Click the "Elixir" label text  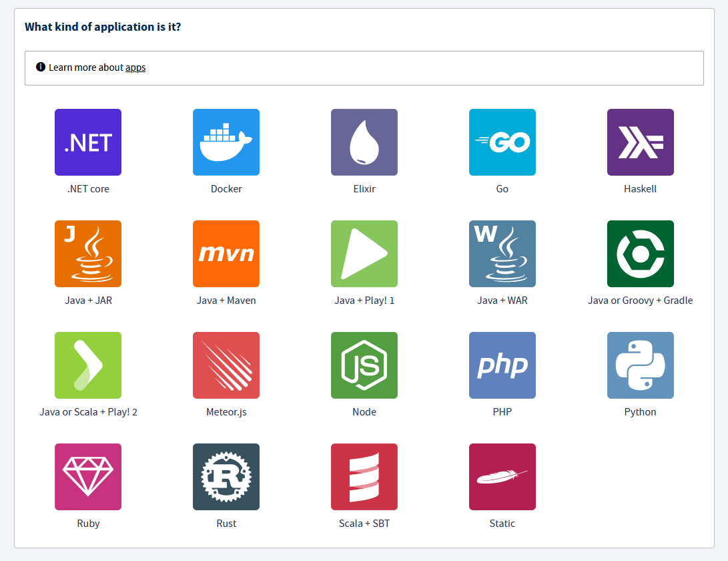tap(364, 189)
